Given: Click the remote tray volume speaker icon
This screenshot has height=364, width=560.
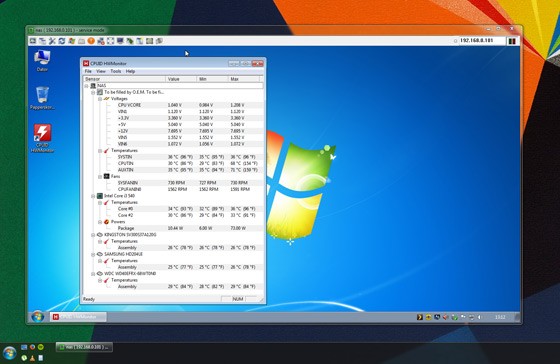Looking at the screenshot, I should pyautogui.click(x=480, y=317).
